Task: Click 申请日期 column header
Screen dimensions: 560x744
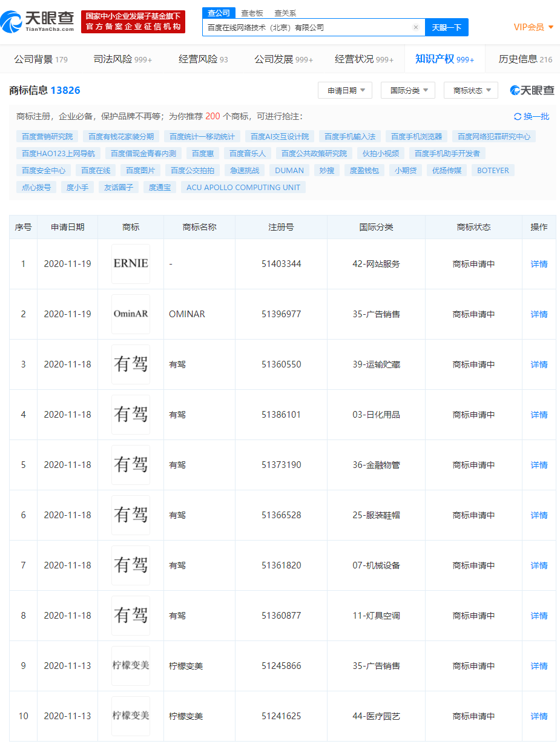Action: tap(67, 227)
